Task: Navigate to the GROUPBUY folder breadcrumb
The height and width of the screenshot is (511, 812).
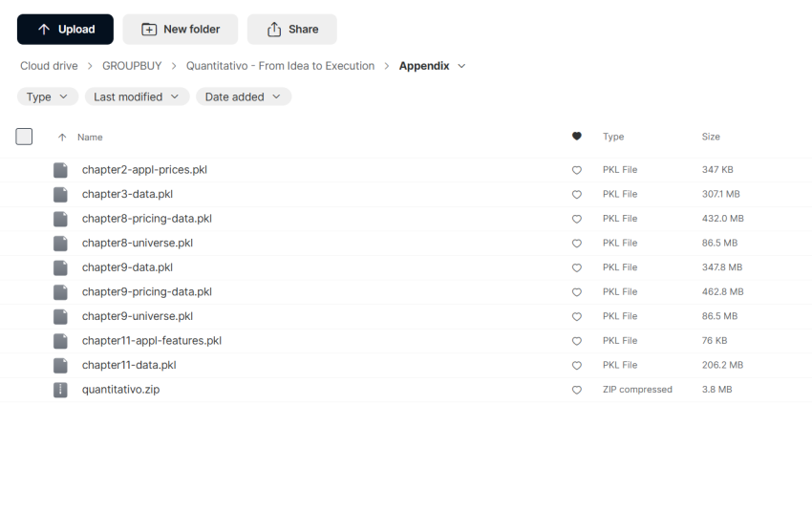Action: point(132,66)
